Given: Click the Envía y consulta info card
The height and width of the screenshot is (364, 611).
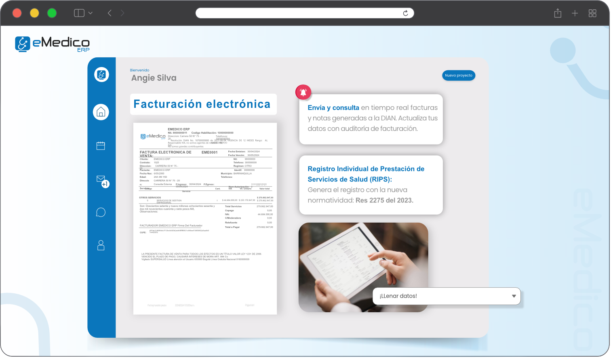Looking at the screenshot, I should [x=371, y=119].
